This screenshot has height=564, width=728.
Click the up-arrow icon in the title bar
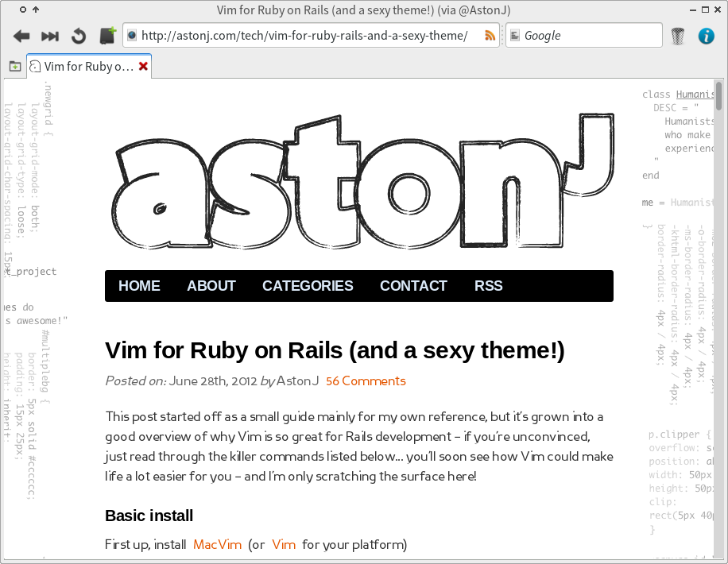[x=36, y=10]
